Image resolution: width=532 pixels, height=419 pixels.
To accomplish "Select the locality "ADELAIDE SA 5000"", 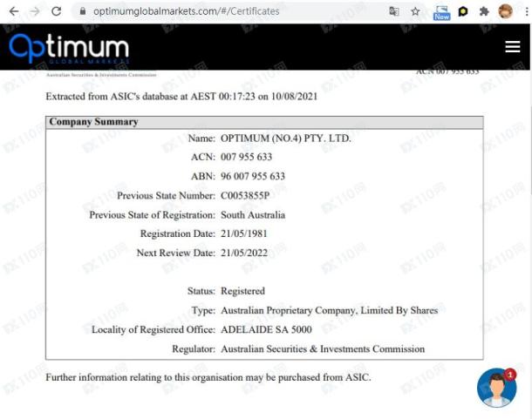I will pyautogui.click(x=266, y=329).
